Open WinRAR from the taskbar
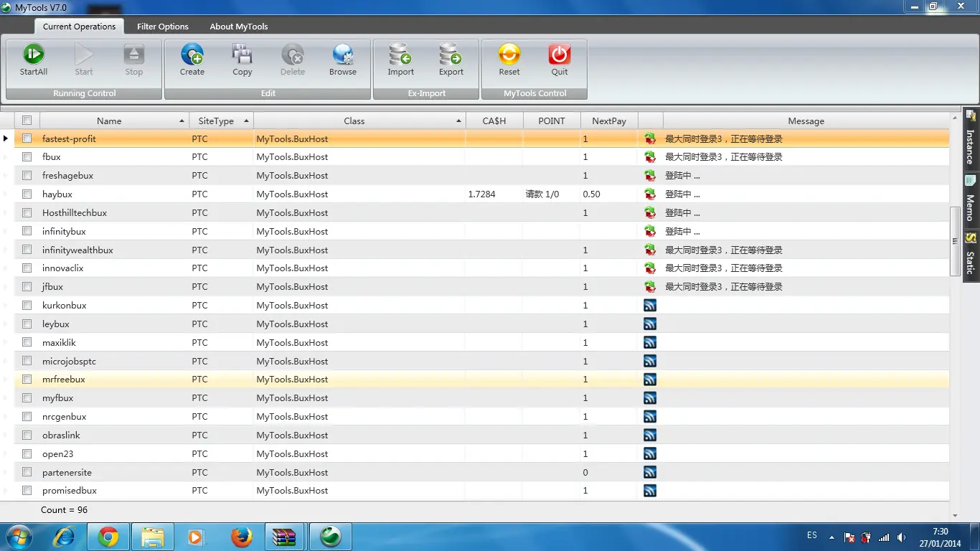980x551 pixels. pyautogui.click(x=286, y=537)
